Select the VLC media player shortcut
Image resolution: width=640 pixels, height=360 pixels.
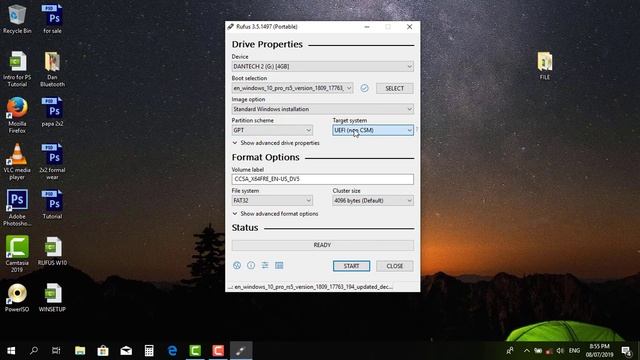pos(17,162)
